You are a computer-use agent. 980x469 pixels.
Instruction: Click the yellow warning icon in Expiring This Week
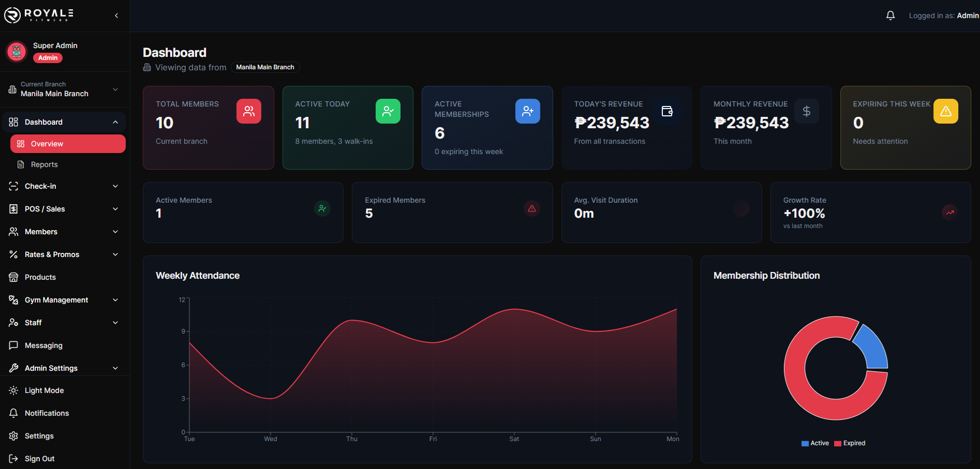[945, 111]
